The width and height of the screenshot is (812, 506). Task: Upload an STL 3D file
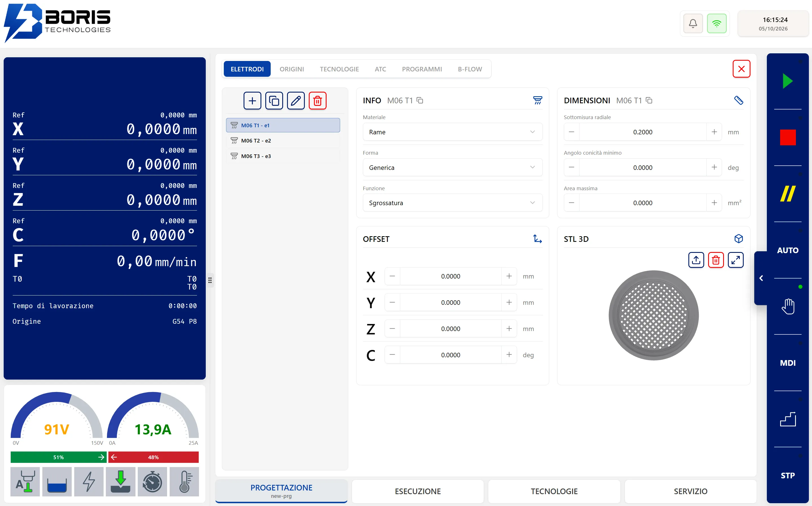pyautogui.click(x=696, y=260)
